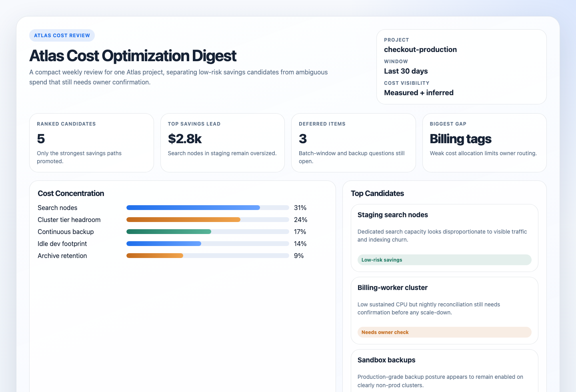Click the Cluster tier headroom bar

[208, 220]
